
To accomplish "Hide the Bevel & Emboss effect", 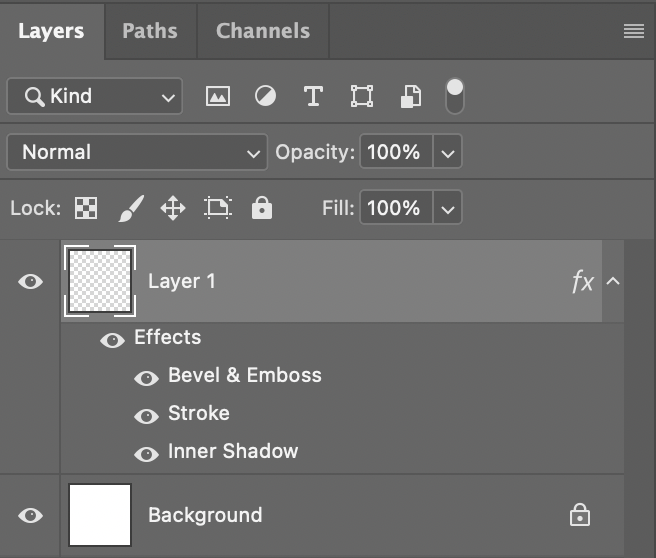I will pyautogui.click(x=146, y=378).
